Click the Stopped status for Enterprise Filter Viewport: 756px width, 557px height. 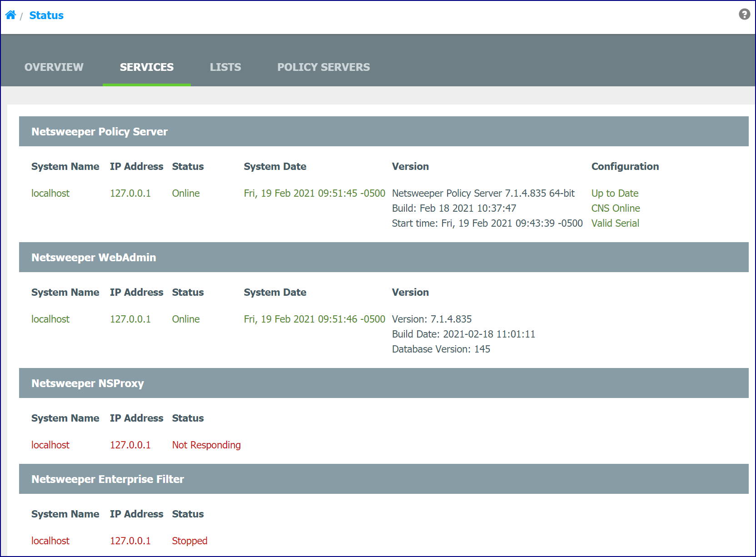click(x=189, y=541)
